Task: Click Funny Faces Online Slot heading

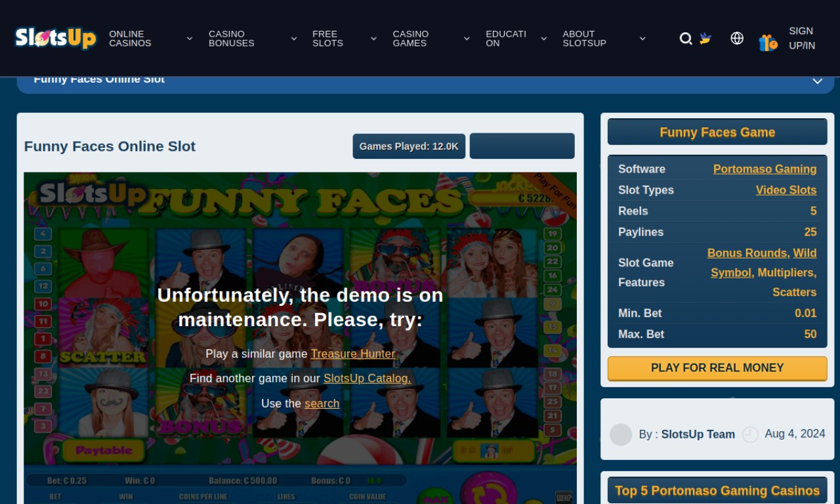Action: pos(110,146)
